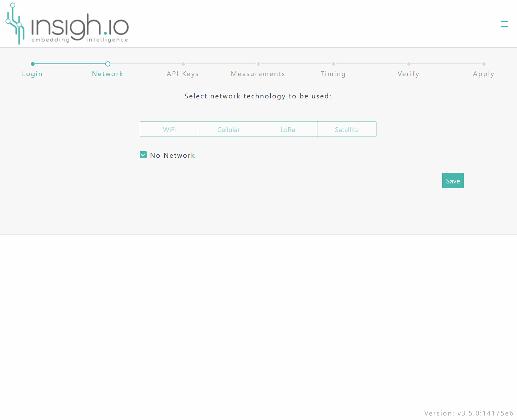Open the API Keys step label

click(x=183, y=74)
